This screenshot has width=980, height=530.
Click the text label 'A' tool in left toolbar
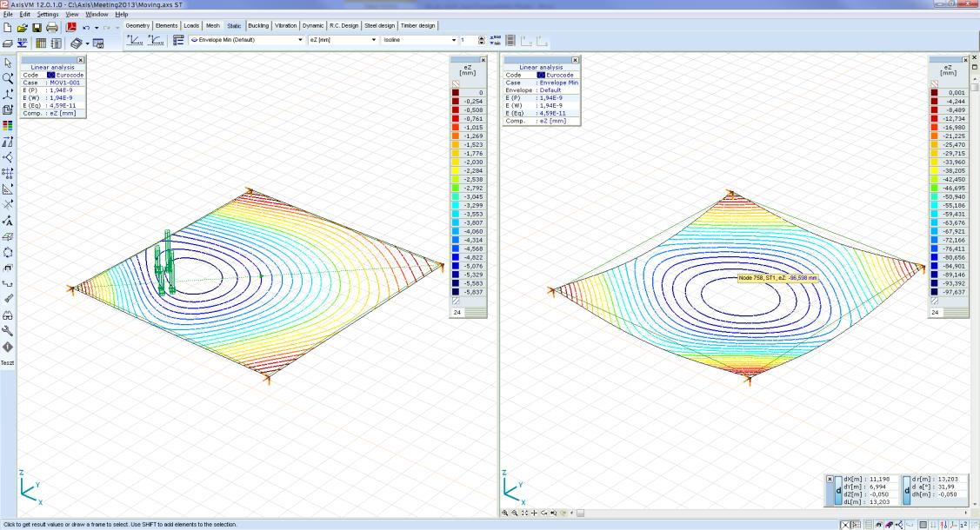coord(8,221)
